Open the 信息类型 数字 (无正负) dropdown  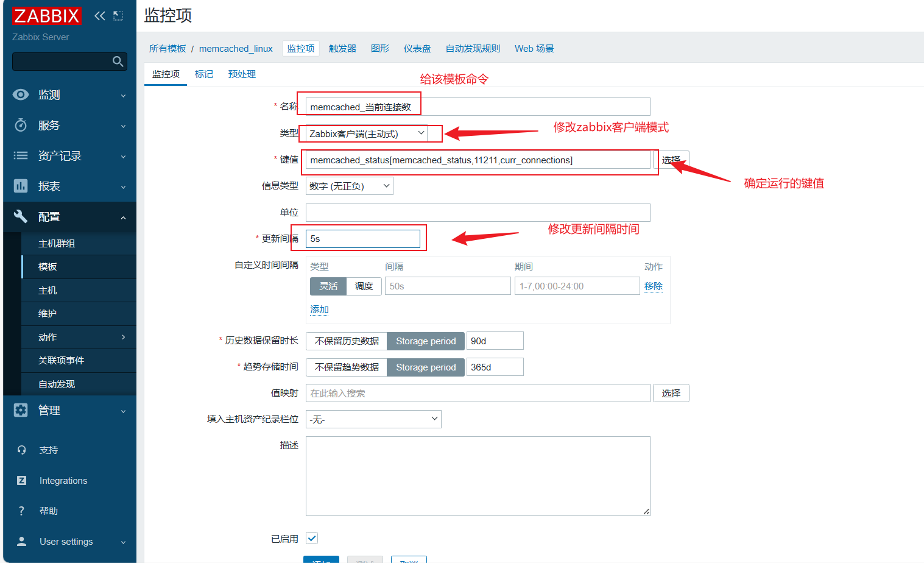[350, 186]
